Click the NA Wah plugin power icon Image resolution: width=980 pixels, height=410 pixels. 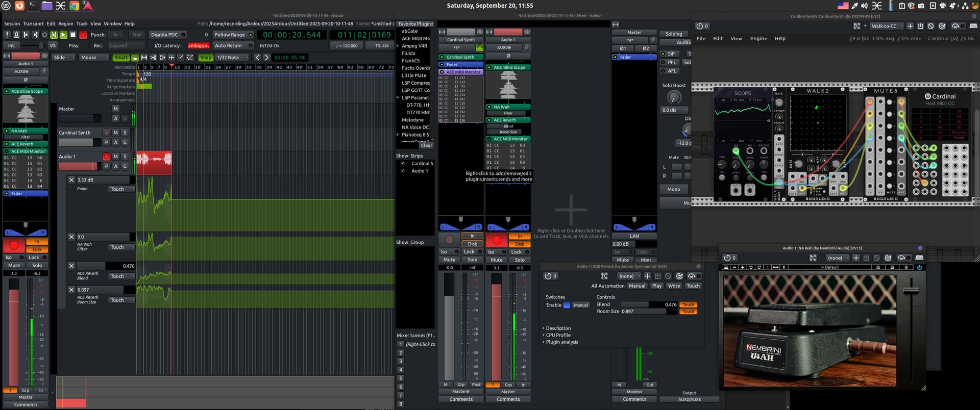[919, 267]
